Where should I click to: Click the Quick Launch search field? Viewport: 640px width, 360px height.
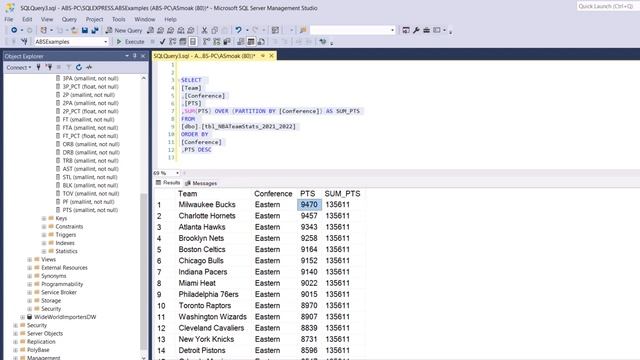[607, 6]
